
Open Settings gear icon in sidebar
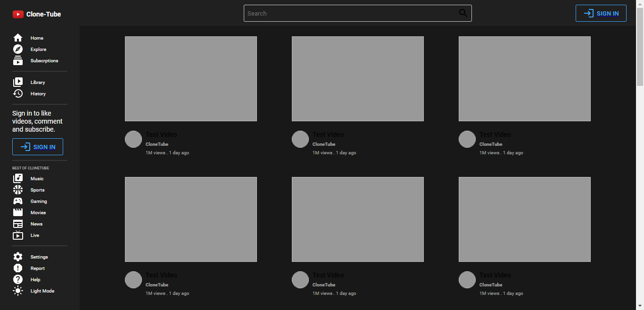(18, 257)
